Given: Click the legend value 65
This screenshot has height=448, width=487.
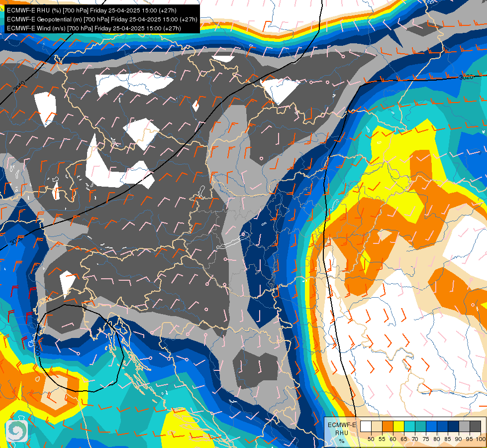Looking at the screenshot, I should [404, 439].
